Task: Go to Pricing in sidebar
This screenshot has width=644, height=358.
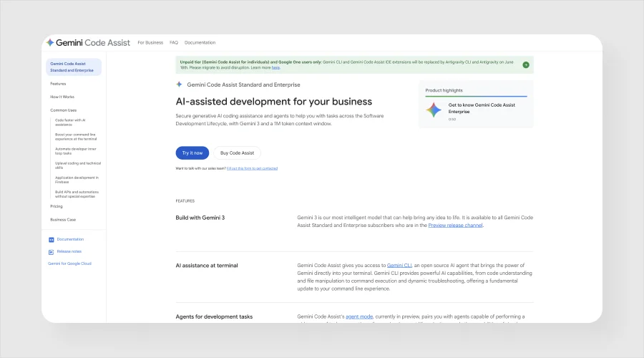Action: 57,206
